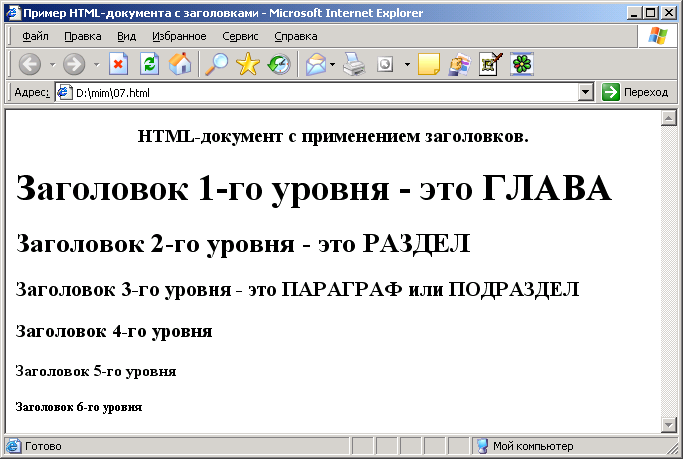
Task: Click the edit document pencil toolbar icon
Action: click(490, 64)
